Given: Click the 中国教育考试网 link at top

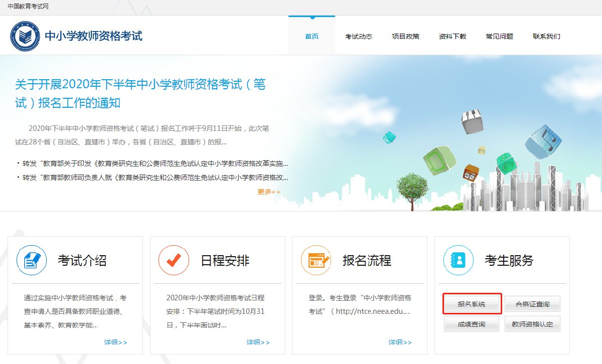Looking at the screenshot, I should click(28, 7).
